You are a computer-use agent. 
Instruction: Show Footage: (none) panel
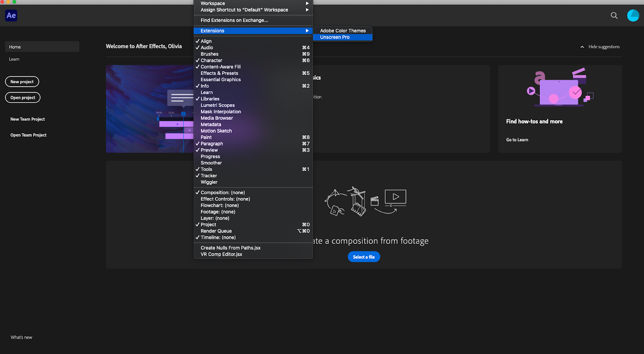[x=253, y=212]
